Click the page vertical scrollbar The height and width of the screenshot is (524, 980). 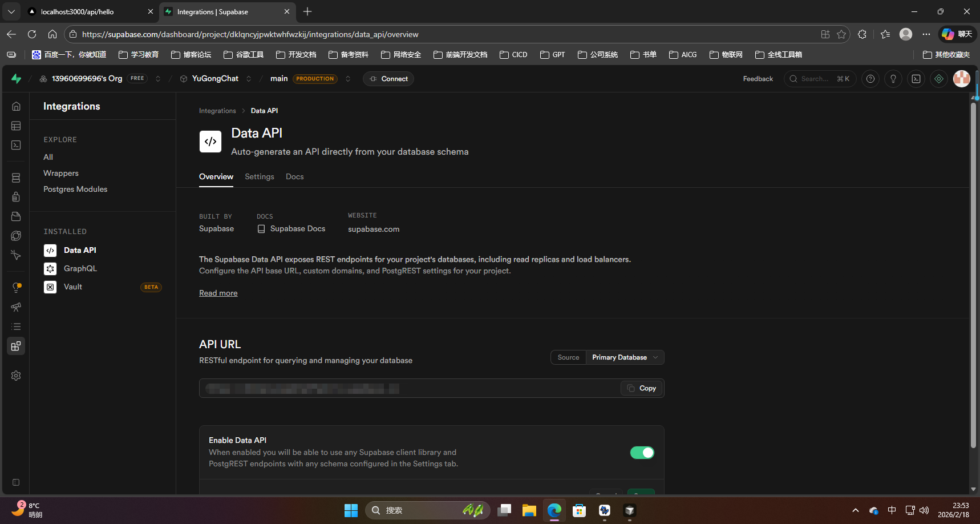pyautogui.click(x=974, y=275)
